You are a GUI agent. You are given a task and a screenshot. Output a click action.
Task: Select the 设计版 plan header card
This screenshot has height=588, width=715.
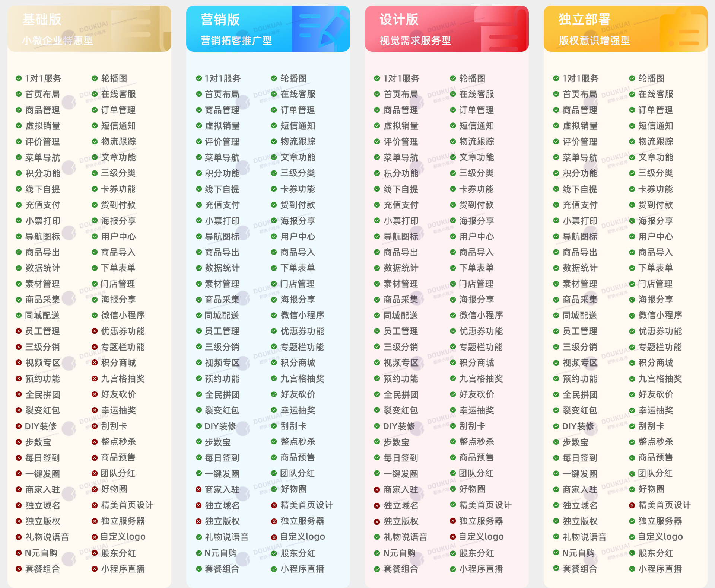(x=447, y=29)
